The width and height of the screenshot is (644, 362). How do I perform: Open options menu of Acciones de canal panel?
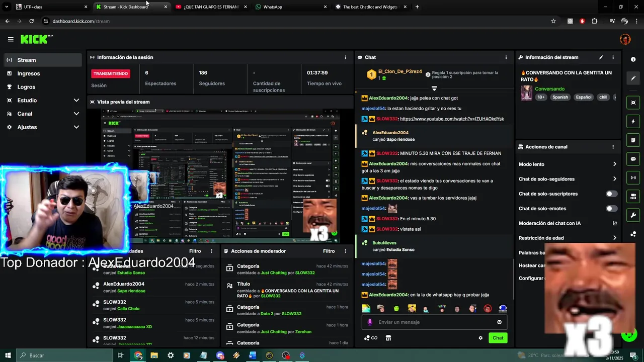613,147
